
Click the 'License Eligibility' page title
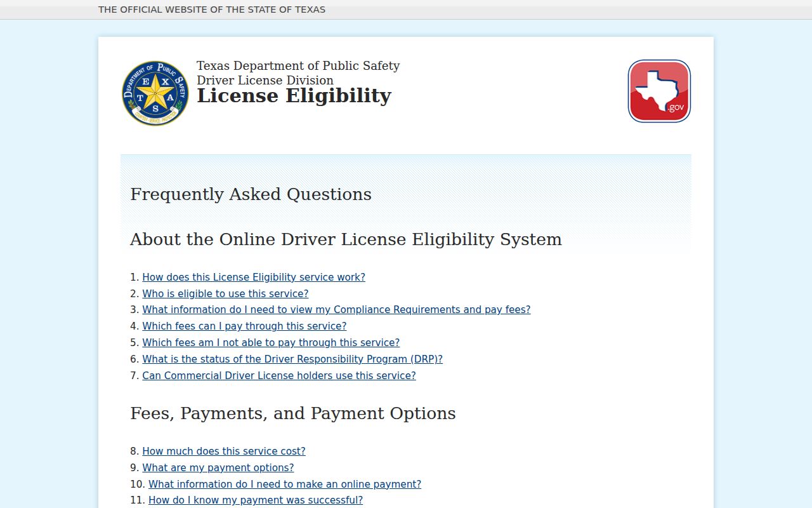[x=294, y=96]
